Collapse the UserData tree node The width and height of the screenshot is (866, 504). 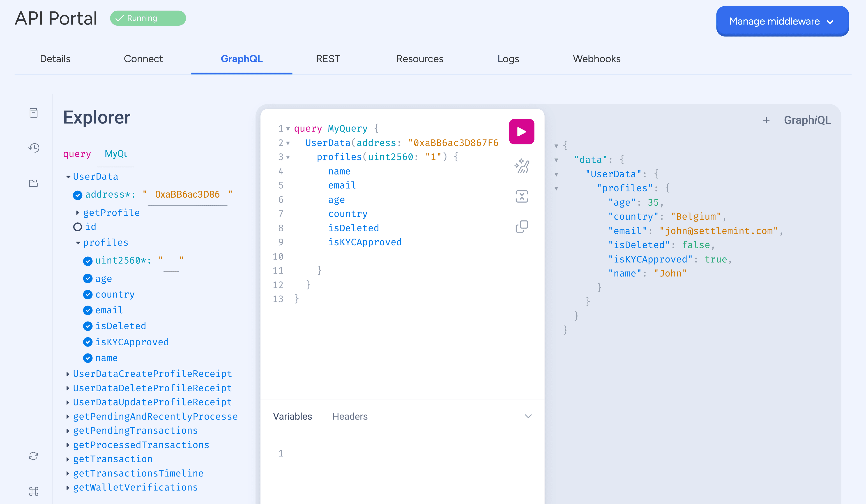(68, 177)
